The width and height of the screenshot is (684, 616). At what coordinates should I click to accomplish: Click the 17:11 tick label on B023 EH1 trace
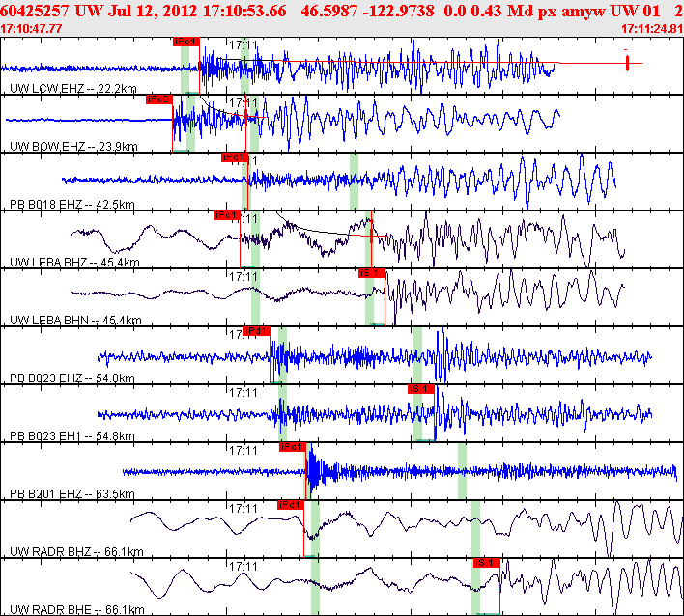tap(243, 393)
